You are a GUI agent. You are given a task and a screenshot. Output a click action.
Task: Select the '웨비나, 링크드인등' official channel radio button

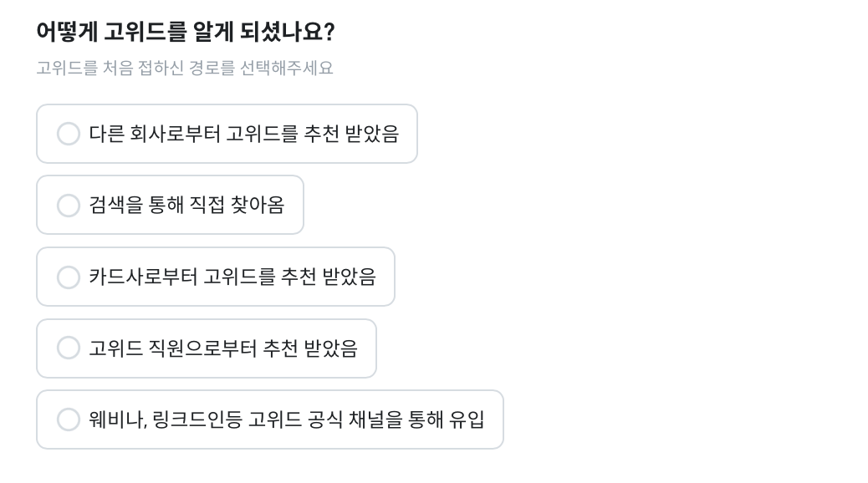[x=69, y=419]
